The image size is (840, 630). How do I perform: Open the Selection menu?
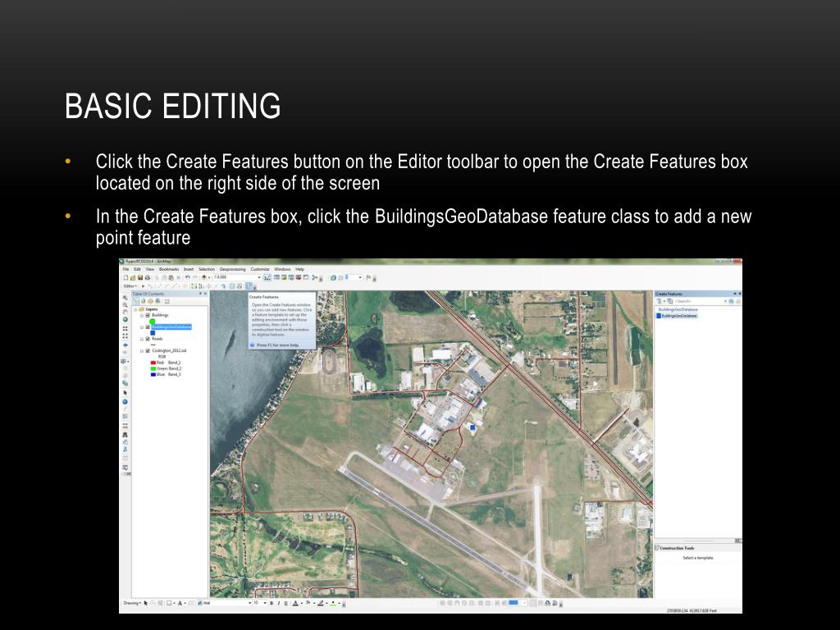207,269
